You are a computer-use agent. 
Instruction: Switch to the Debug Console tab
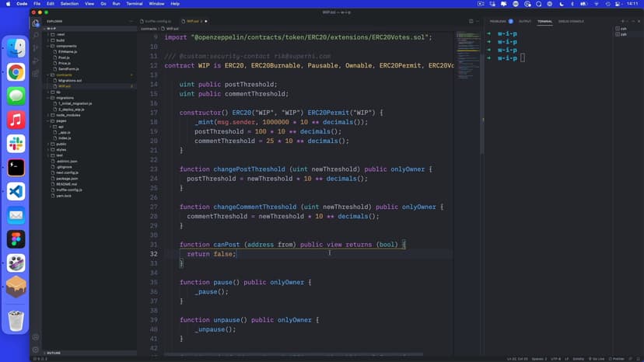click(x=571, y=21)
